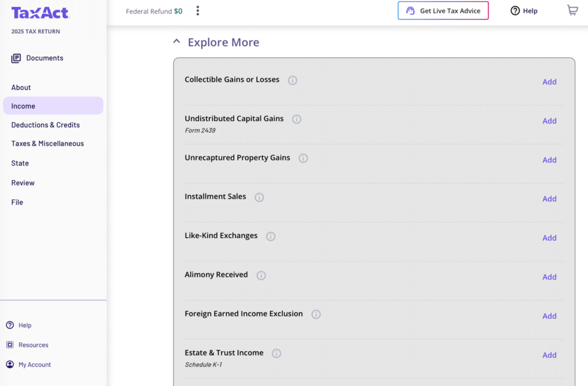The height and width of the screenshot is (386, 588).
Task: Click the info icon beside Alimony Received
Action: pos(261,275)
